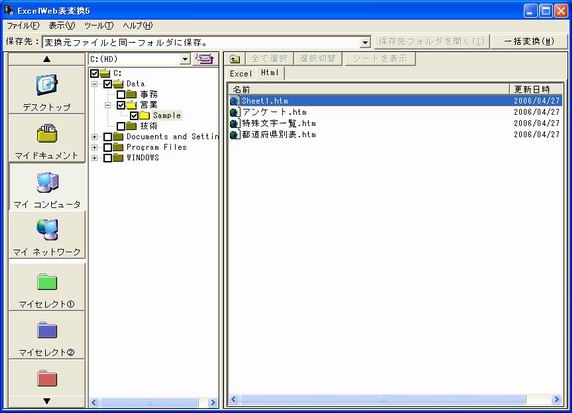572x413 pixels.
Task: Click the 全て選択 button
Action: (x=269, y=59)
